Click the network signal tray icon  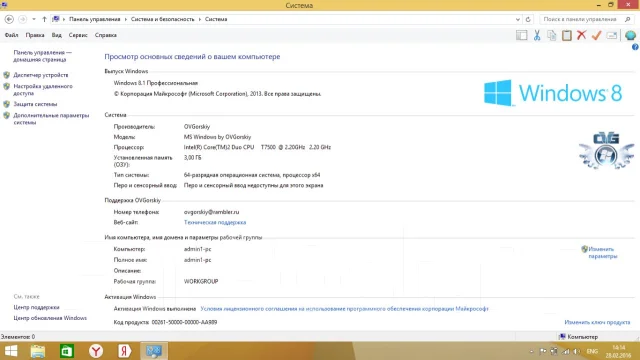tap(566, 351)
